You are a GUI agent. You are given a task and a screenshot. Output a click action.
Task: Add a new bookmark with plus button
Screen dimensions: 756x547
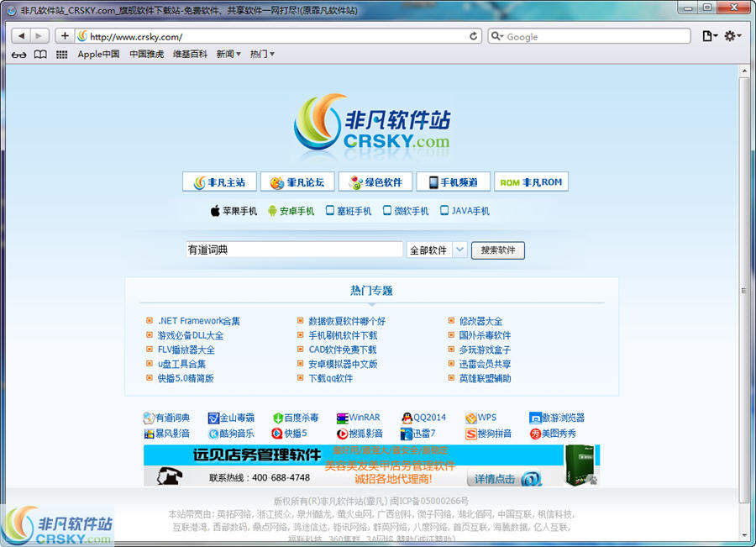pyautogui.click(x=65, y=35)
